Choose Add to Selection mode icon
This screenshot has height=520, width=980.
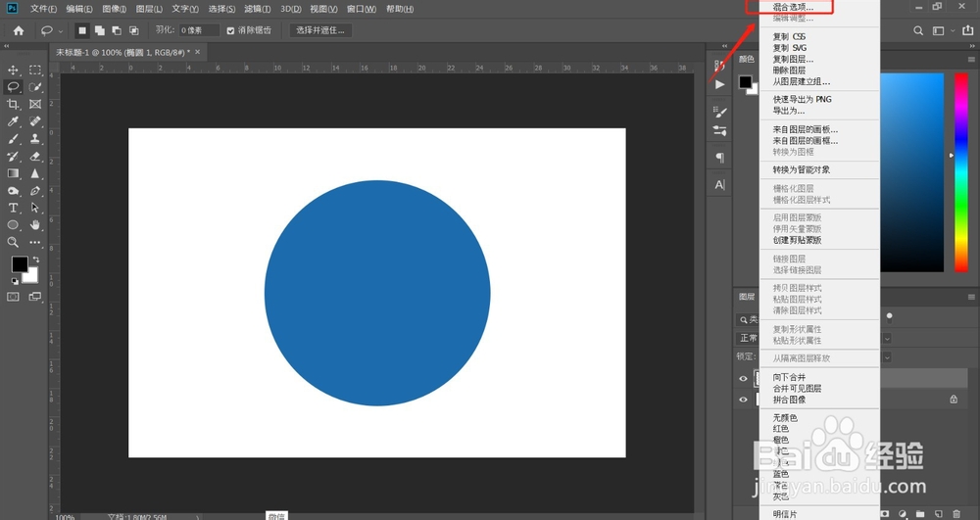pyautogui.click(x=99, y=30)
